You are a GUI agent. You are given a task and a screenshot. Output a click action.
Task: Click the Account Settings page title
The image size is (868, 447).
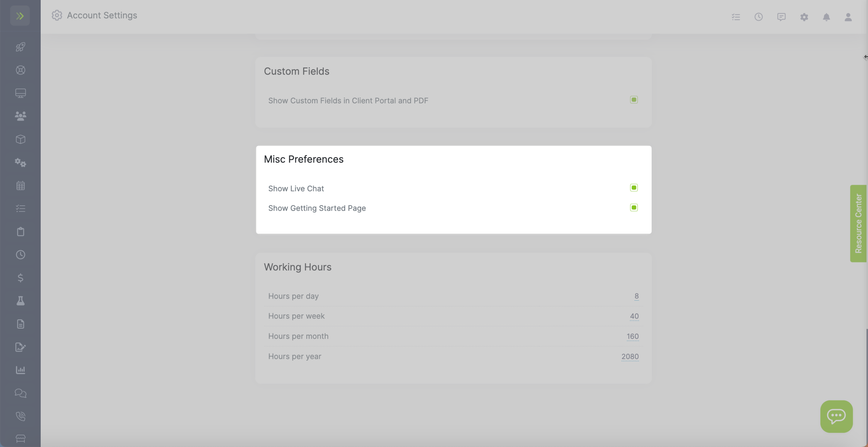point(102,15)
